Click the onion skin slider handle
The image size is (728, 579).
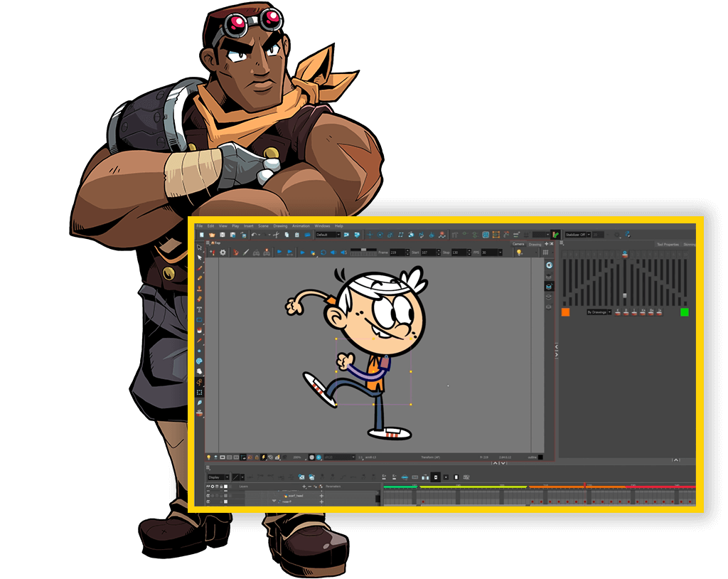click(624, 295)
